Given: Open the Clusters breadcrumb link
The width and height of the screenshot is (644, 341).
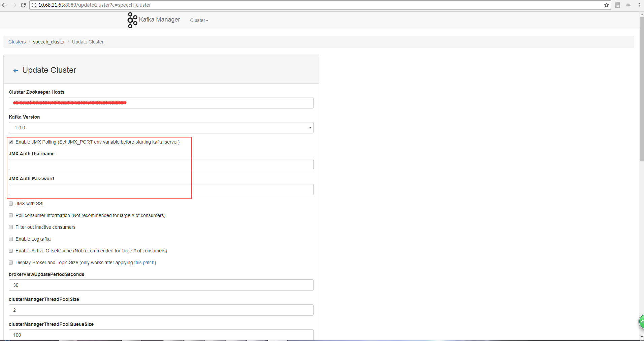Looking at the screenshot, I should (17, 42).
